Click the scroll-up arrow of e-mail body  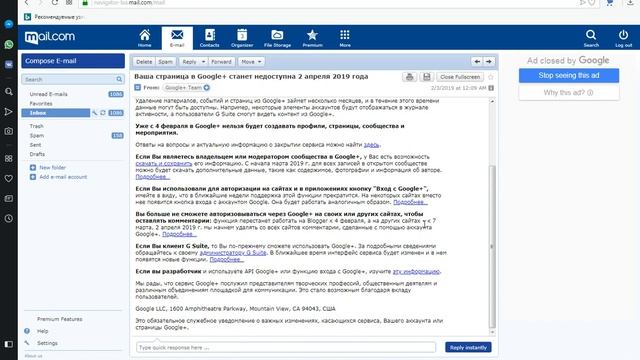click(x=492, y=101)
